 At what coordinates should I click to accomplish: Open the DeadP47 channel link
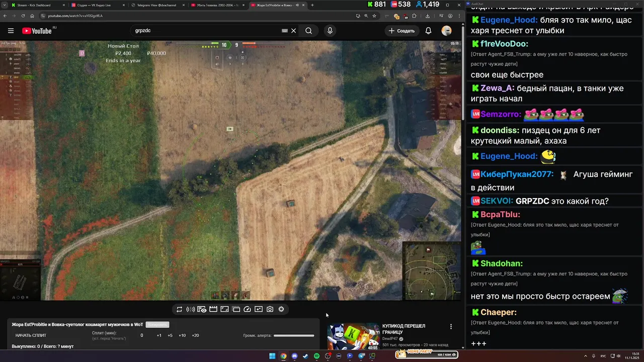[390, 339]
